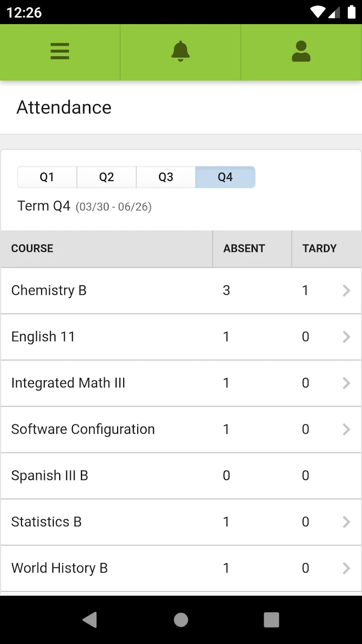Select the Q2 term tab
The height and width of the screenshot is (644, 362).
(x=106, y=177)
